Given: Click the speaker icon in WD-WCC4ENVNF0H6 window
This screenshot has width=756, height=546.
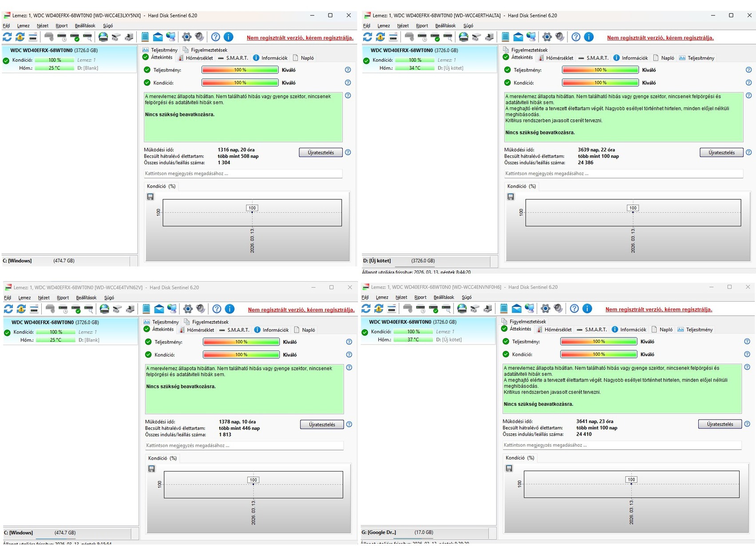Looking at the screenshot, I should (x=558, y=308).
